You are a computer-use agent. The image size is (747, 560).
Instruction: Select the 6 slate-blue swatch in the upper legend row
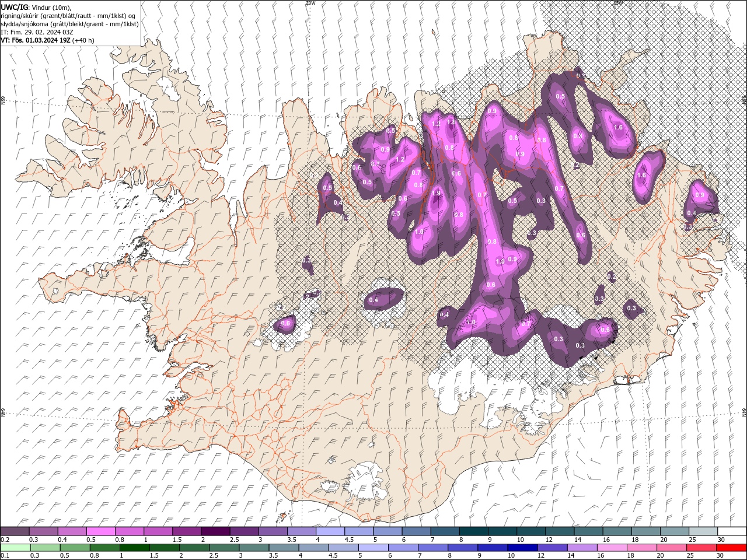pyautogui.click(x=416, y=531)
